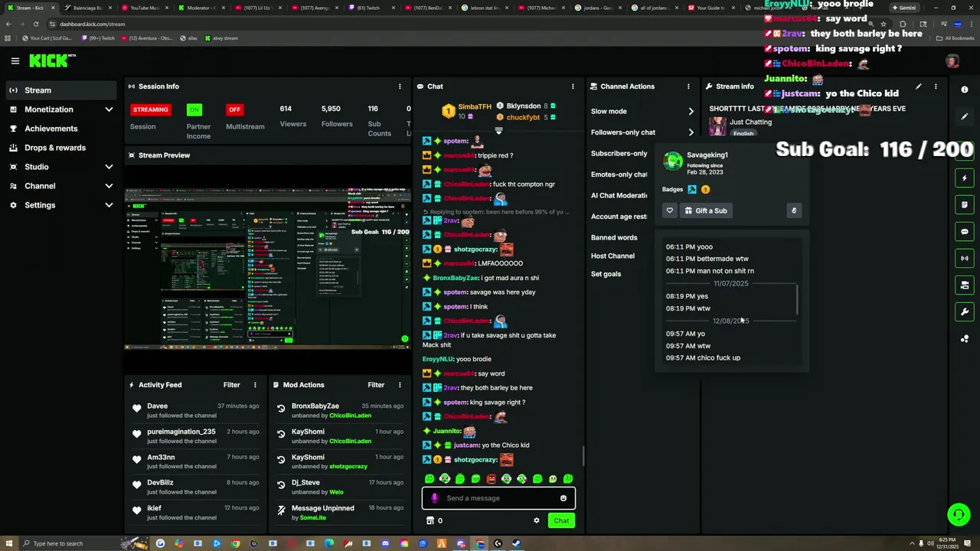The width and height of the screenshot is (980, 551).
Task: Open chat settings gear icon
Action: pyautogui.click(x=536, y=520)
